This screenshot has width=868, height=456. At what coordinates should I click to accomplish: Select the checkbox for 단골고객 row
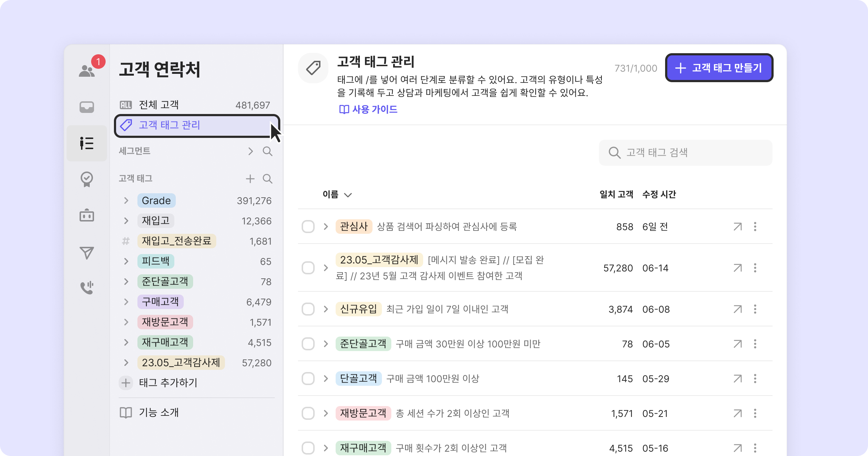click(x=308, y=379)
